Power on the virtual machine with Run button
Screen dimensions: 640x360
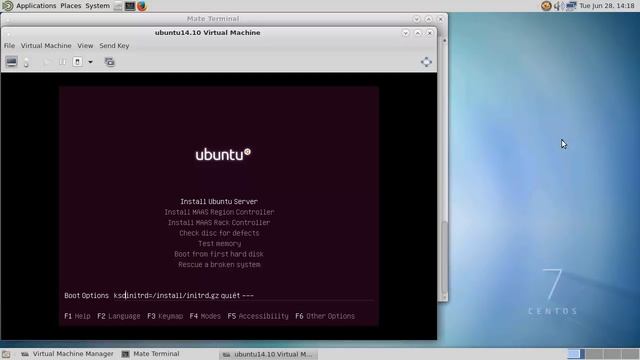(47, 62)
